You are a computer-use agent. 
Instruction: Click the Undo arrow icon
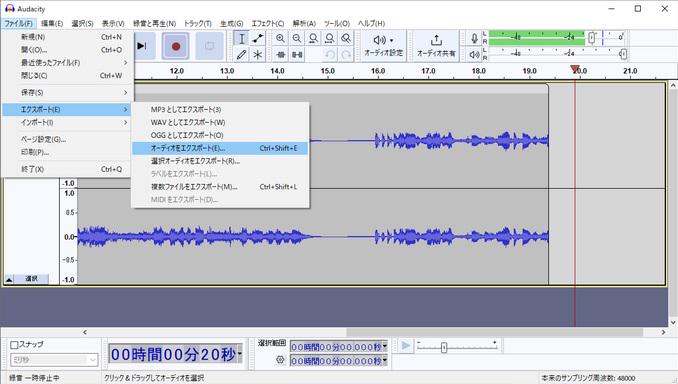pyautogui.click(x=329, y=54)
